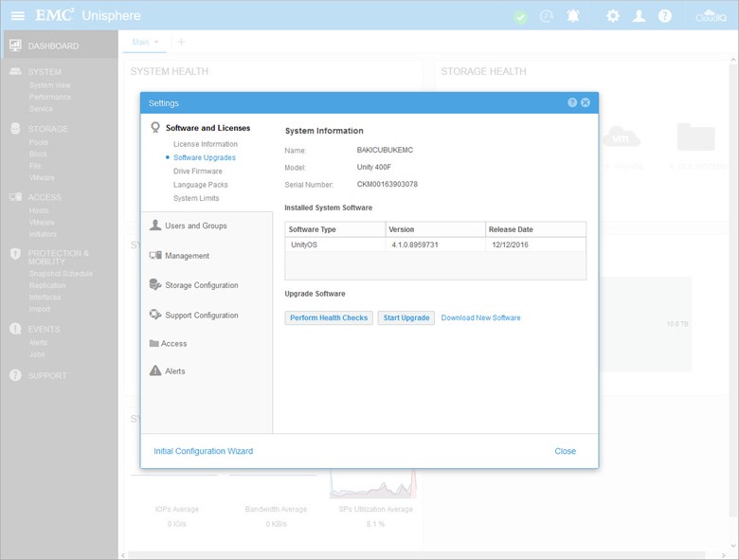The width and height of the screenshot is (739, 560).
Task: Click the Dashboard icon in sidebar
Action: (15, 45)
